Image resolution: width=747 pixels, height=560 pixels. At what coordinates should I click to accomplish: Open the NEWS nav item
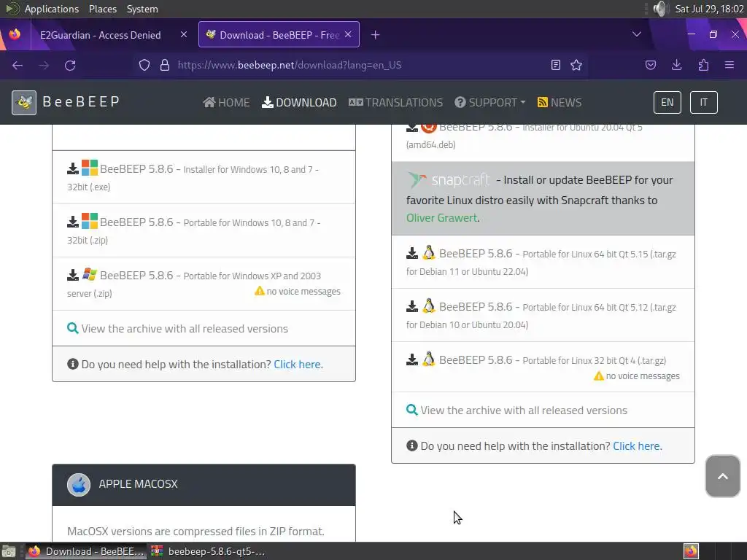click(560, 102)
